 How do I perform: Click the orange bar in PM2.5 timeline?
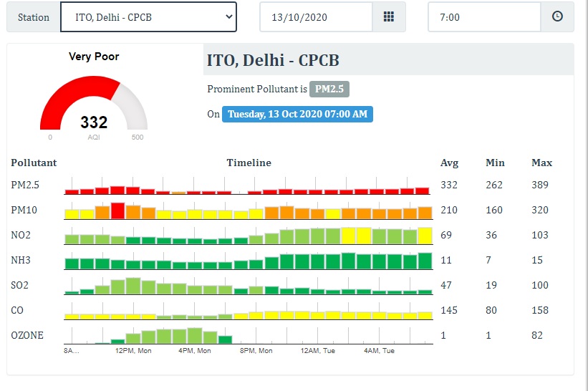(x=179, y=193)
